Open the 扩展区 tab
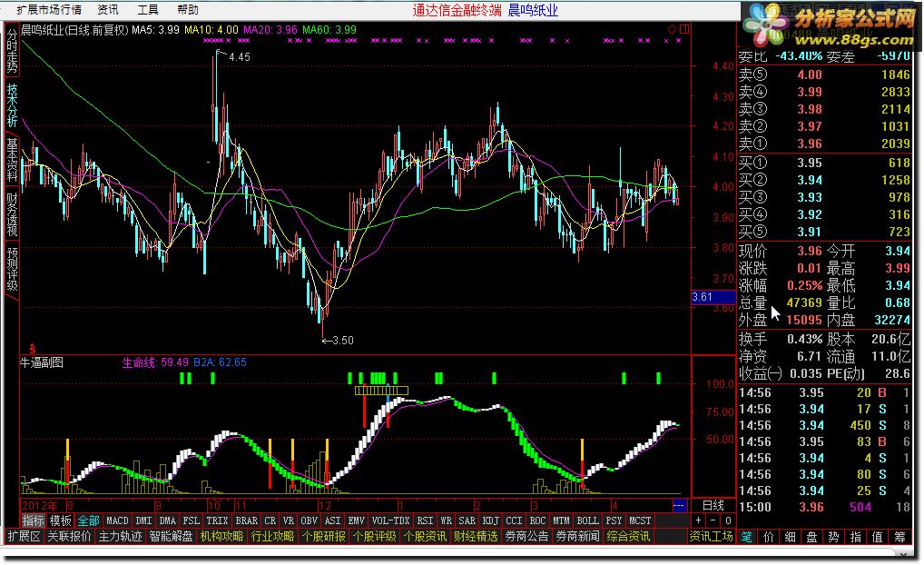 point(24,536)
